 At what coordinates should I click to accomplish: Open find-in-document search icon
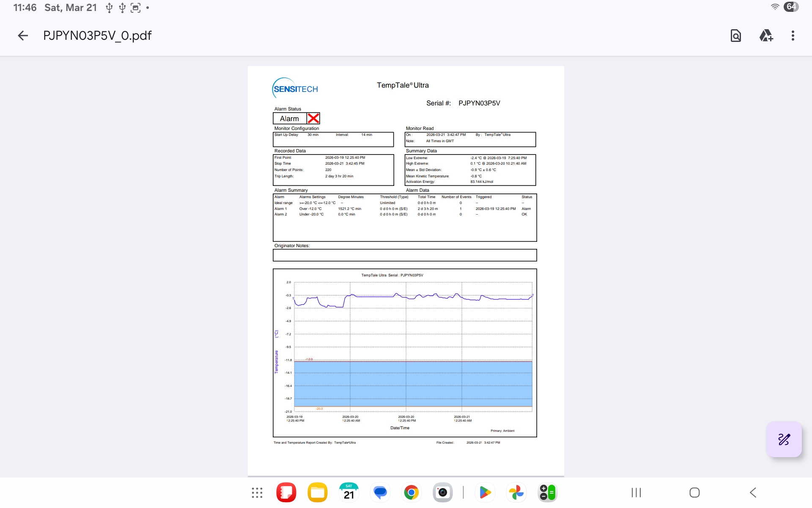pyautogui.click(x=736, y=36)
